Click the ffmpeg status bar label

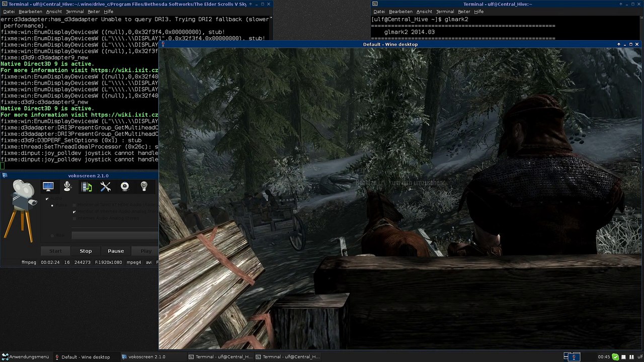coord(29,262)
